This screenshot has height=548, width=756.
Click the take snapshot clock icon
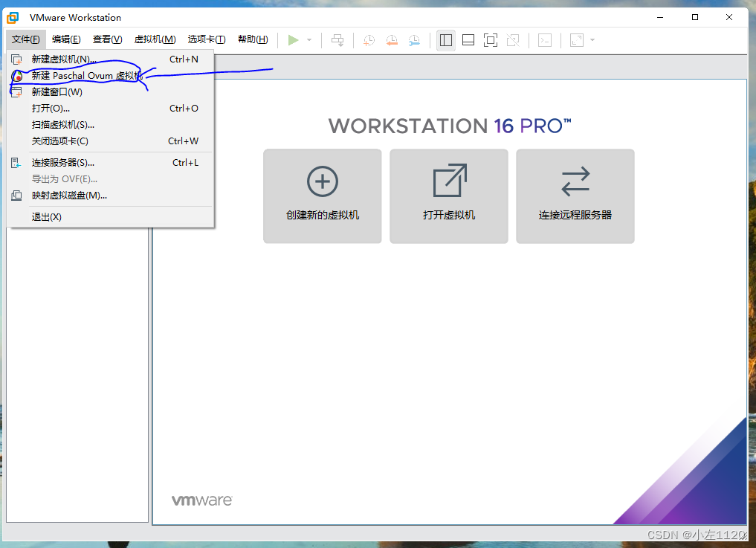tap(369, 40)
